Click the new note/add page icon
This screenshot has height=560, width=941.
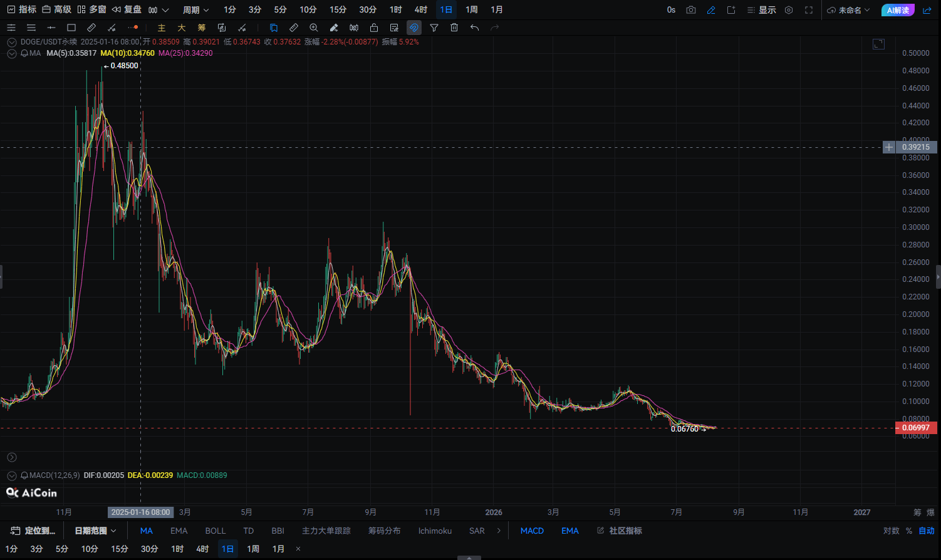click(x=731, y=10)
